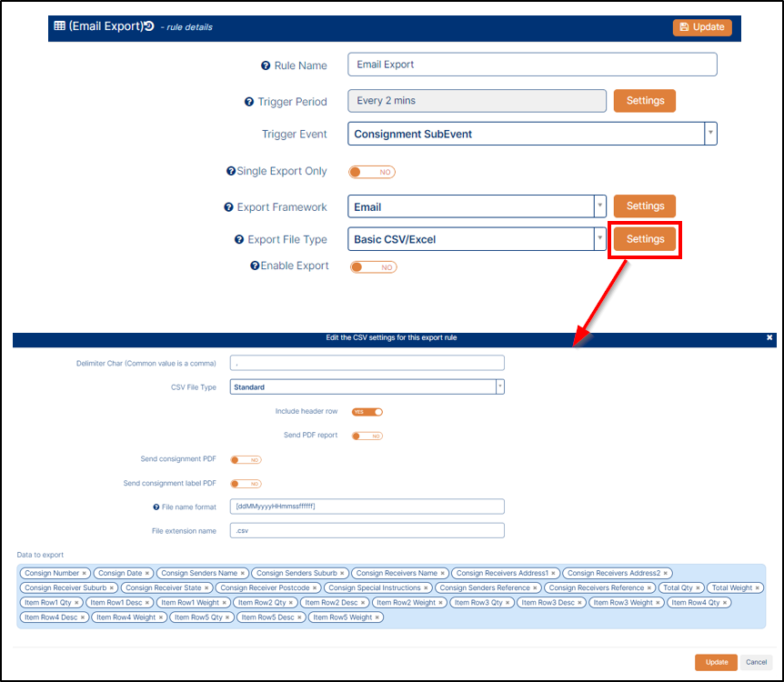Remove the Item Row1 Qty tag
Screen dimensions: 784x682
tap(76, 603)
